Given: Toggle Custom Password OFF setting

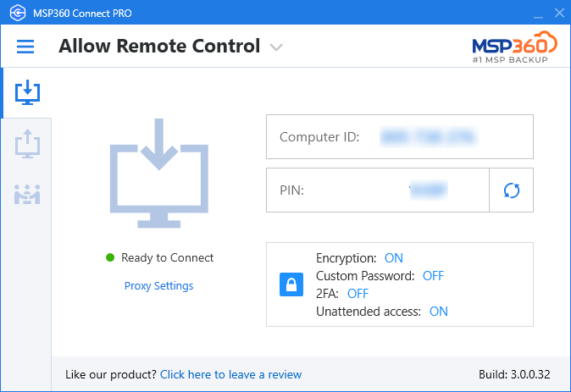Looking at the screenshot, I should [433, 276].
